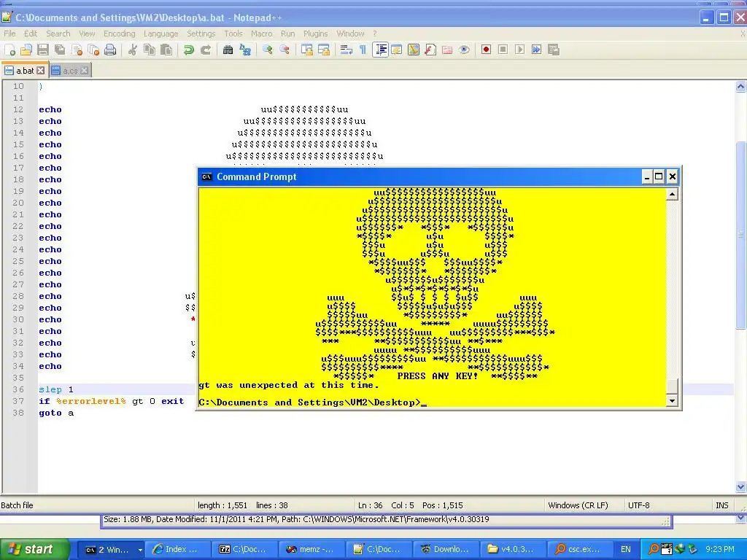The image size is (747, 560).
Task: Click the New file toolbar icon
Action: click(x=10, y=50)
